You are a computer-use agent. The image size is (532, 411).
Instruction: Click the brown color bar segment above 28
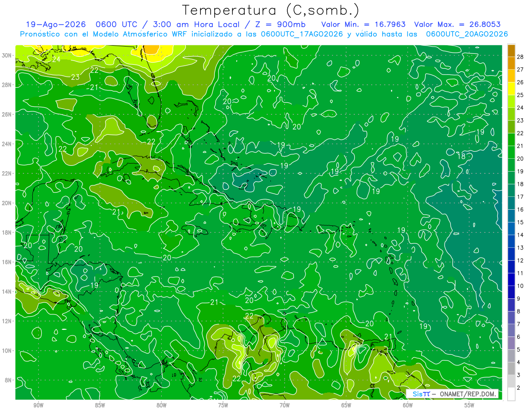tap(511, 51)
